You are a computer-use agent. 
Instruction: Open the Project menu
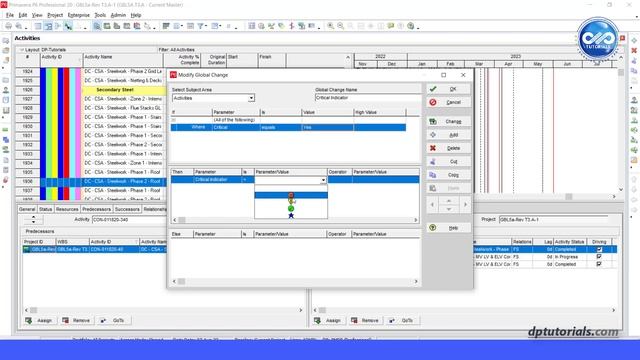pos(55,15)
